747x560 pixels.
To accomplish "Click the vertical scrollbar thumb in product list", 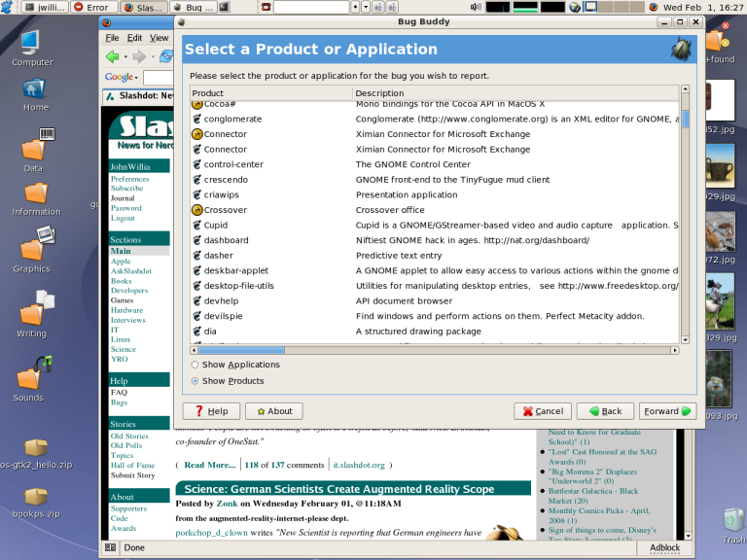I will [x=685, y=119].
